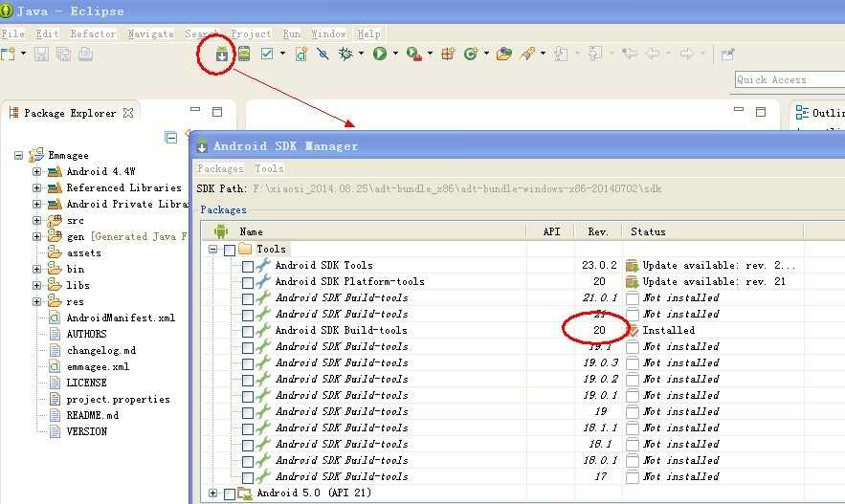Click the Rev. column header

tap(598, 232)
